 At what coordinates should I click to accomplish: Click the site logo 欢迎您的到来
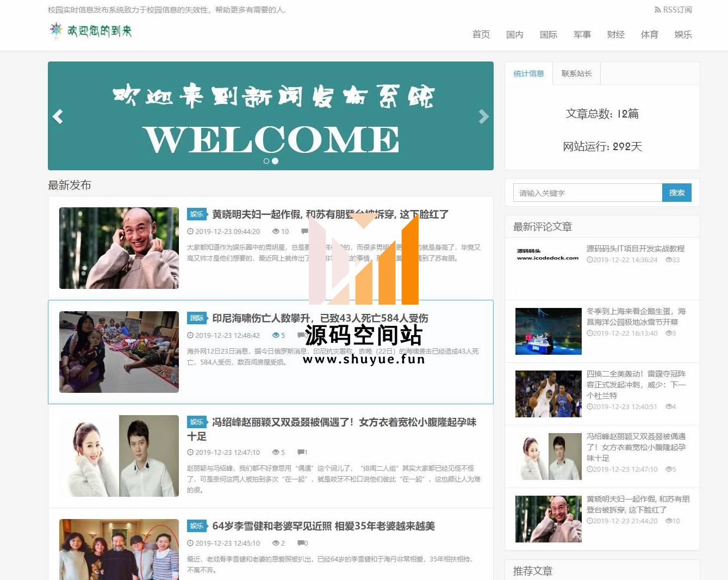coord(91,31)
